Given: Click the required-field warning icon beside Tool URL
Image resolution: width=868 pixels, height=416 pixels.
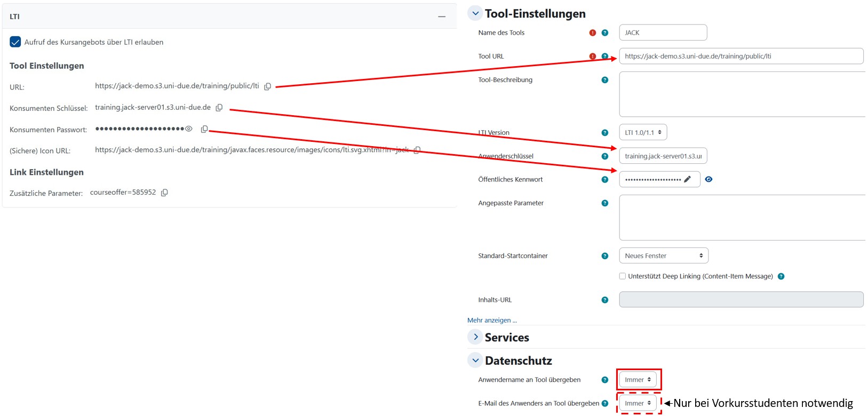Looking at the screenshot, I should pos(592,56).
